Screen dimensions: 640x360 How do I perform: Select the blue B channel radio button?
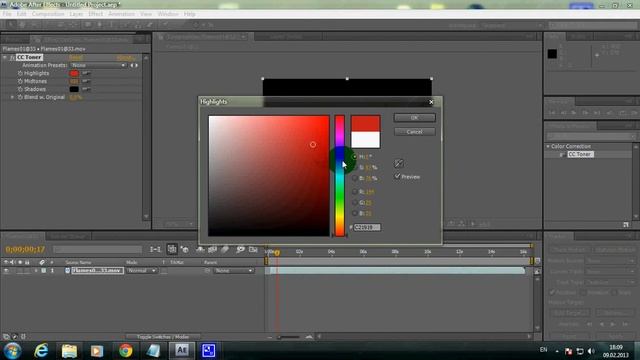point(354,213)
